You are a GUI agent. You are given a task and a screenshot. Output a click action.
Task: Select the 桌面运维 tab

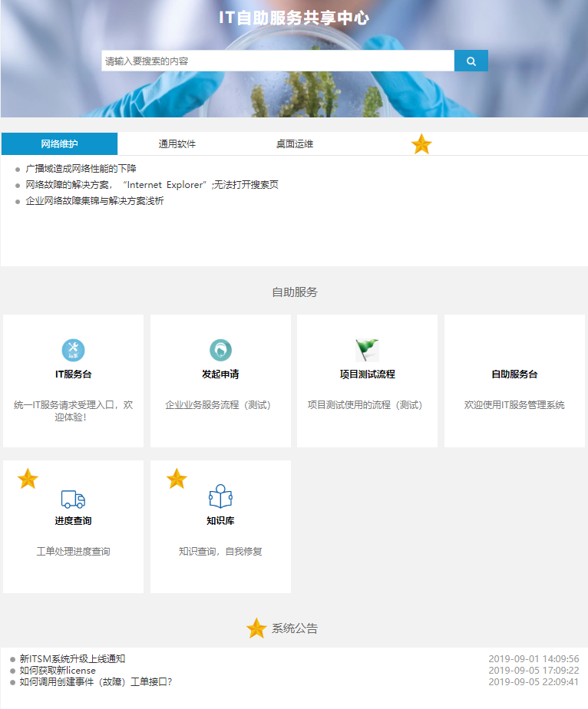pyautogui.click(x=295, y=144)
